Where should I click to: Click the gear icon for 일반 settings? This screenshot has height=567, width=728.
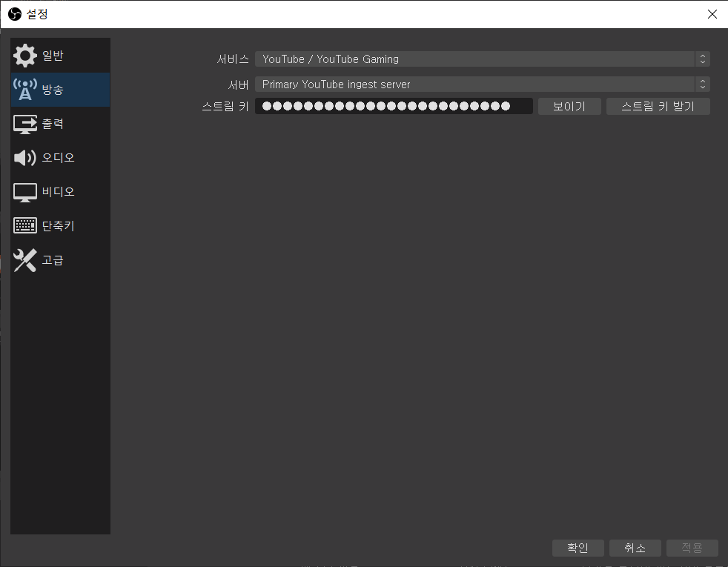[24, 56]
